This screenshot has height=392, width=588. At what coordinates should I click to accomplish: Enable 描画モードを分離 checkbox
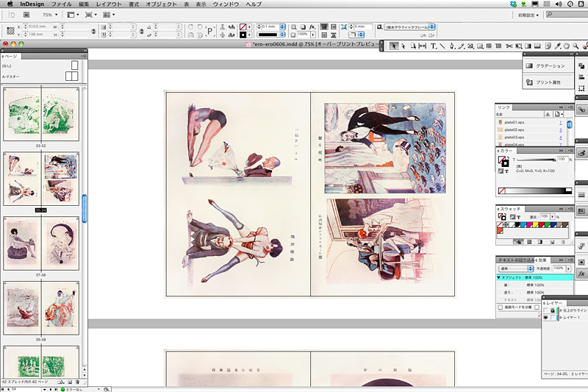pyautogui.click(x=501, y=307)
